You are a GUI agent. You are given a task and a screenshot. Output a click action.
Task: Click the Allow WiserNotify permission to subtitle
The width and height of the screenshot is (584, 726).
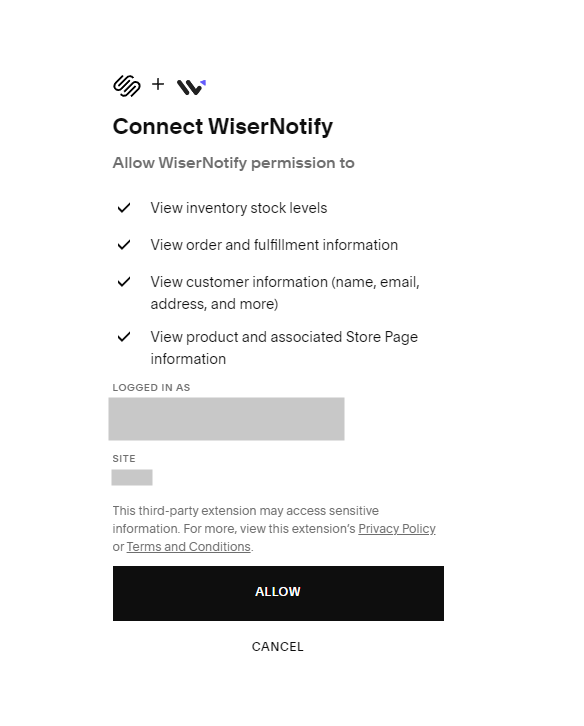[233, 163]
